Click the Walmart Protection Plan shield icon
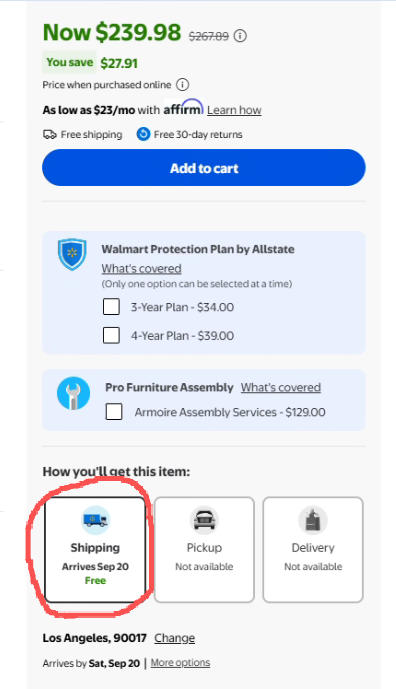Screen dimensions: 396x689 [x=72, y=254]
